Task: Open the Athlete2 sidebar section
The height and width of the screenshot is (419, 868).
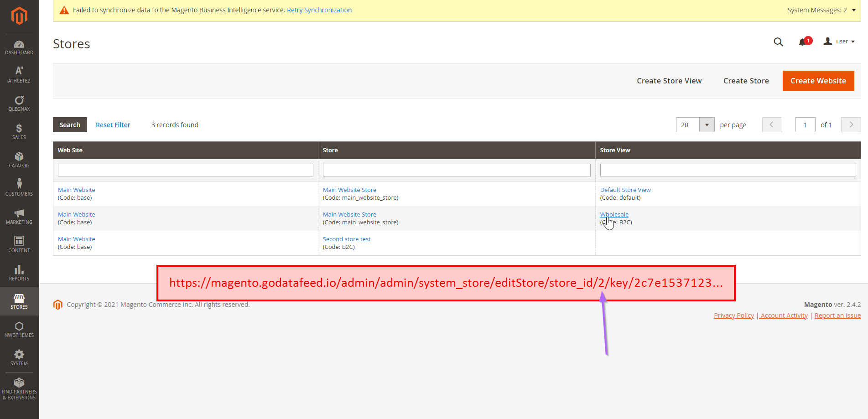Action: [19, 74]
